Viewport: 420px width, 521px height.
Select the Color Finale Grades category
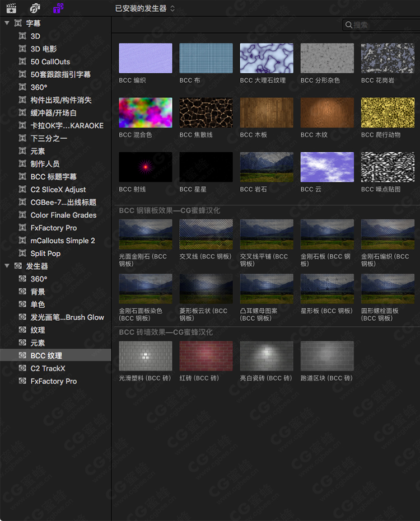[x=55, y=215]
